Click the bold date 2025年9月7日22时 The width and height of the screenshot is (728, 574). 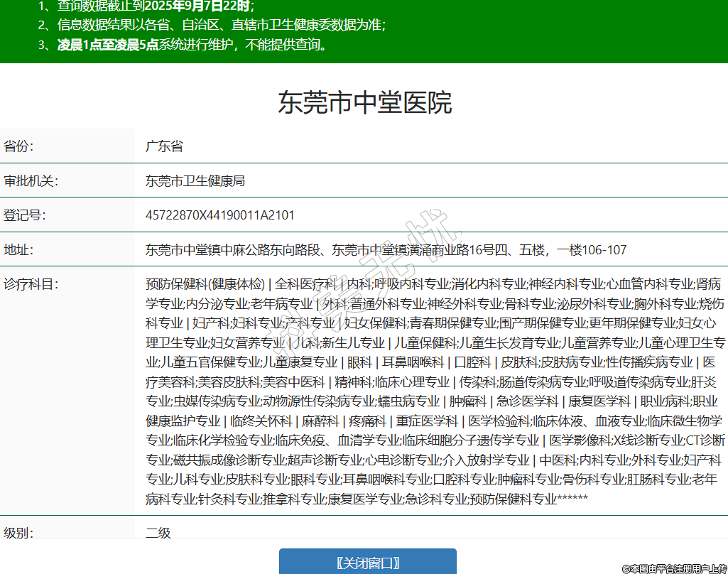coord(197,6)
